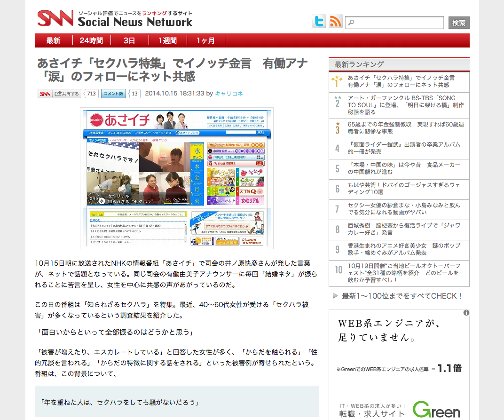
Task: Click the SNN share button
Action: tap(59, 94)
